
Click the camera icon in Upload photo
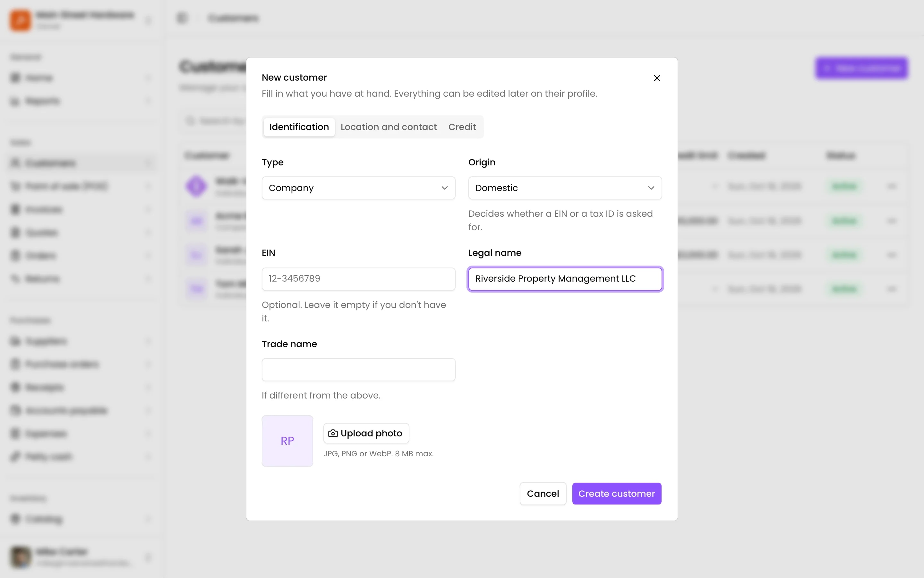333,433
